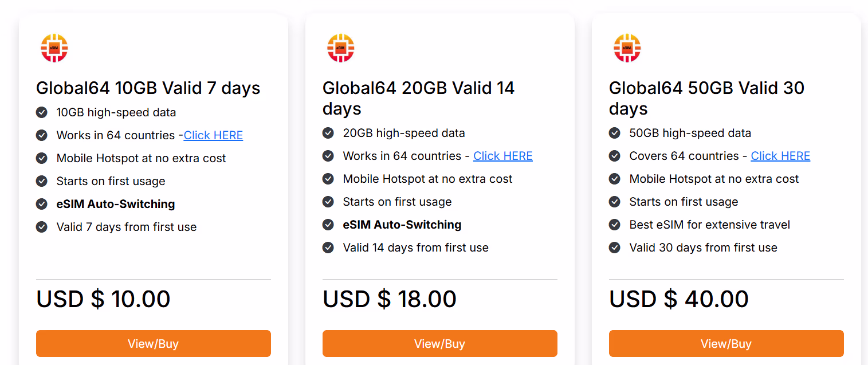Click the Global64 10GB Valid 7 days title
This screenshot has width=868, height=365.
(148, 88)
